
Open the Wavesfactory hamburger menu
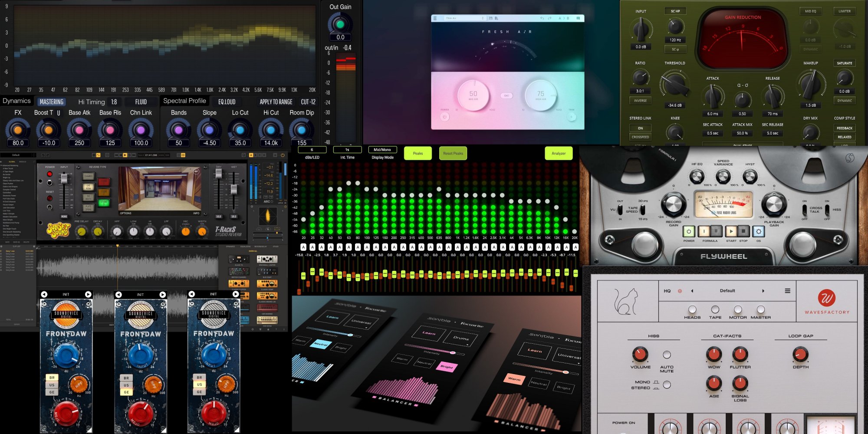tap(787, 291)
